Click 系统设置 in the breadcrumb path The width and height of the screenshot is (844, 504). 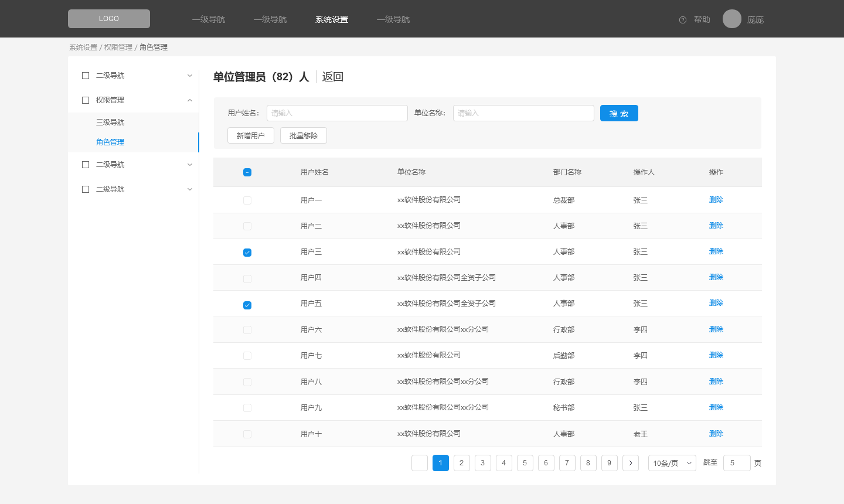tap(83, 47)
